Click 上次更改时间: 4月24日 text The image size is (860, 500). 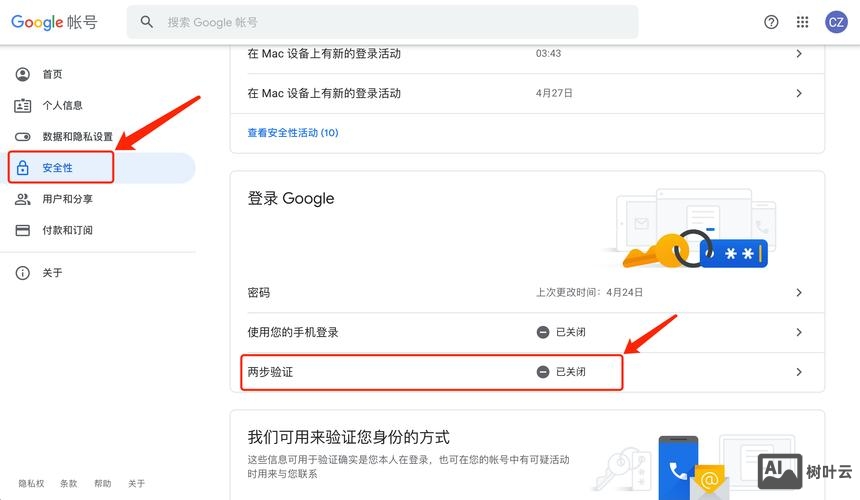pyautogui.click(x=590, y=293)
